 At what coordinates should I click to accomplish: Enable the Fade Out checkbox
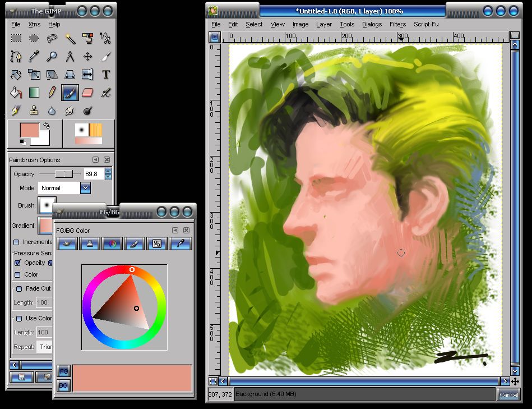pyautogui.click(x=19, y=288)
